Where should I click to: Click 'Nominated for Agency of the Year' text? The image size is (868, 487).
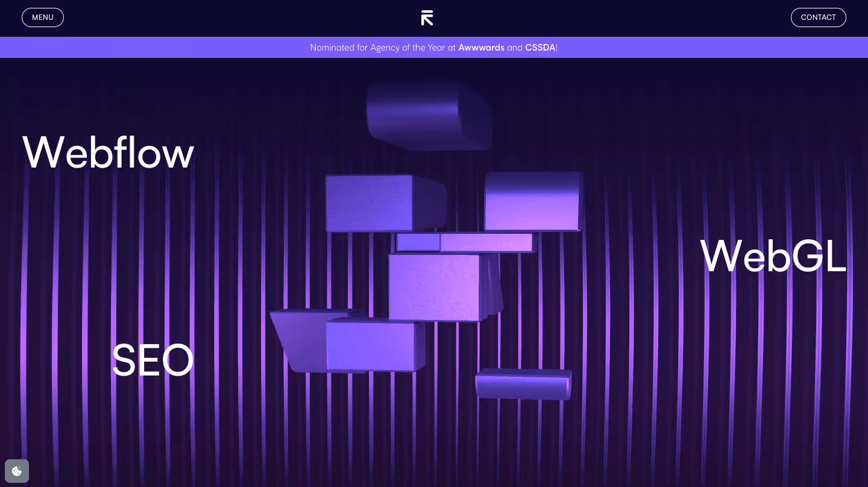pyautogui.click(x=378, y=48)
